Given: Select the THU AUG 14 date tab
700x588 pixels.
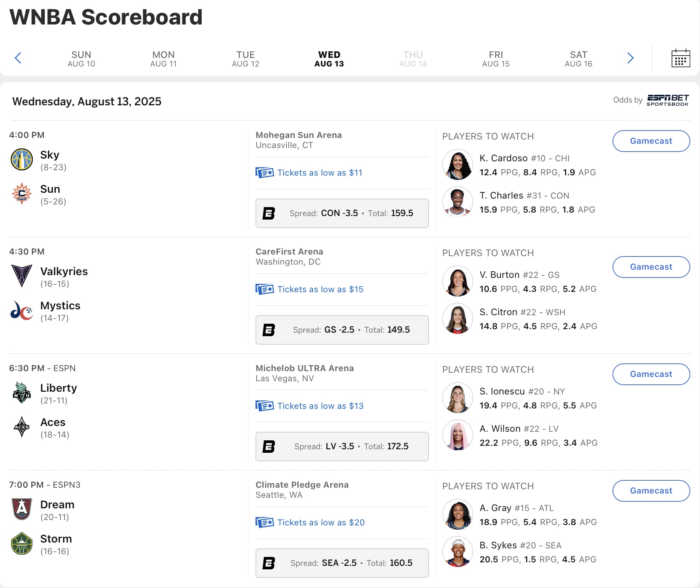Looking at the screenshot, I should point(413,59).
